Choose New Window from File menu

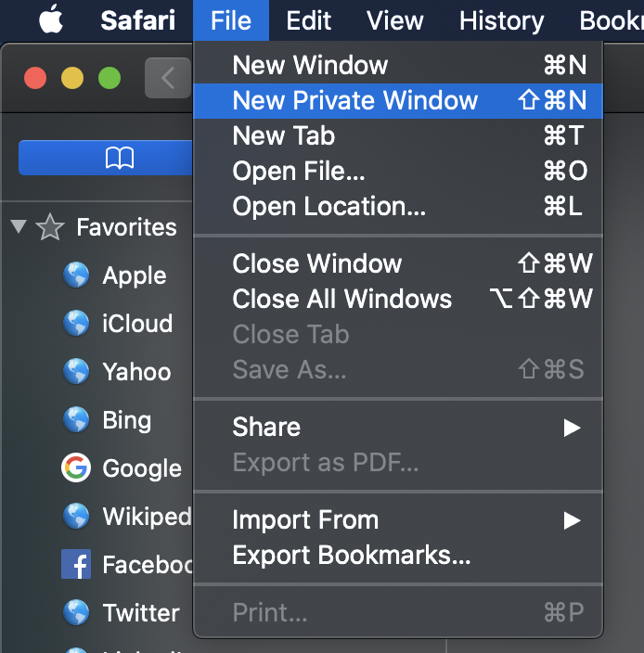pyautogui.click(x=398, y=65)
